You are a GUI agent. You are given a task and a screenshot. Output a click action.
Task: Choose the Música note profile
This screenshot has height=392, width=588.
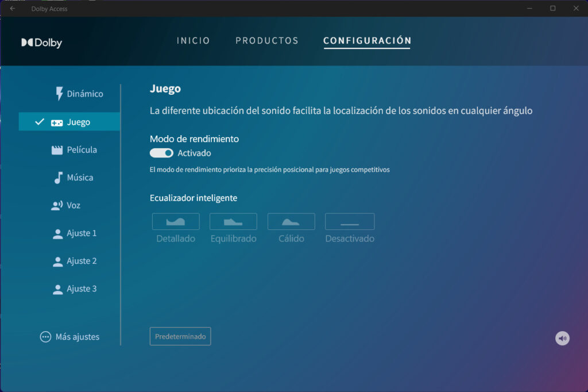[x=73, y=178]
